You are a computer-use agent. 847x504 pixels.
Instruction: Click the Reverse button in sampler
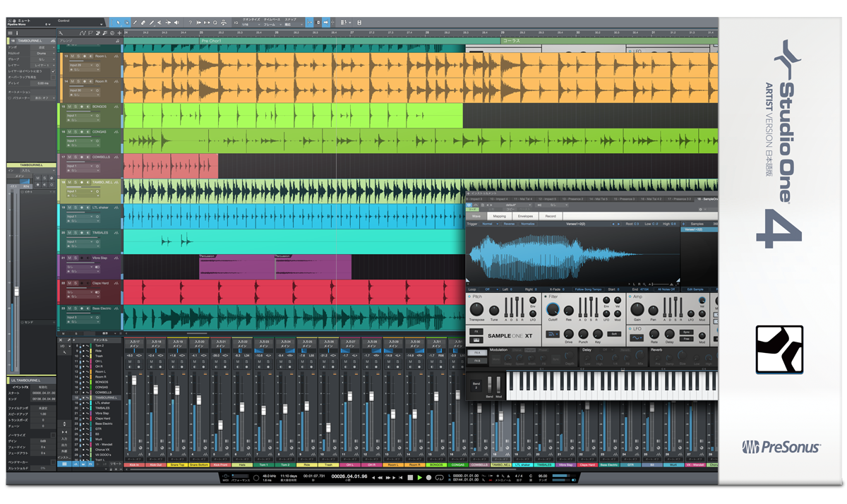click(x=510, y=224)
